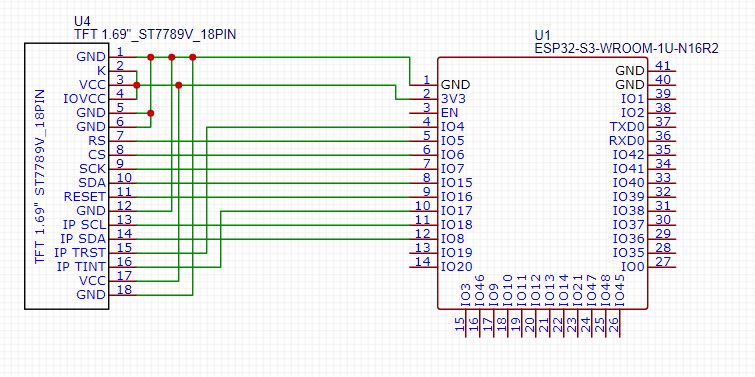Click the vertical IO3 pin label on U1
Screen dimensions: 755x377
click(x=465, y=294)
